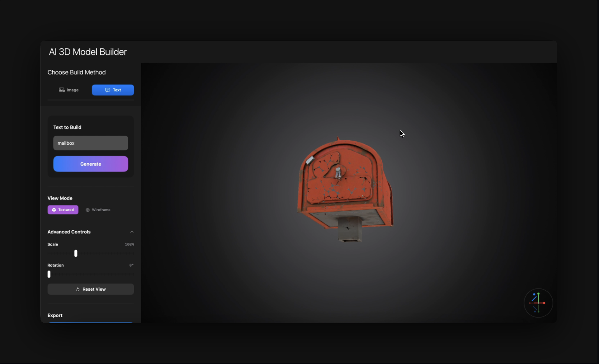599x364 pixels.
Task: Switch to Wireframe view mode
Action: coord(98,210)
